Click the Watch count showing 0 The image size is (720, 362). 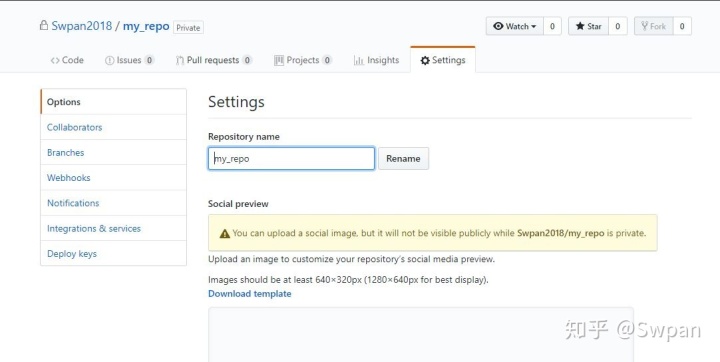552,26
